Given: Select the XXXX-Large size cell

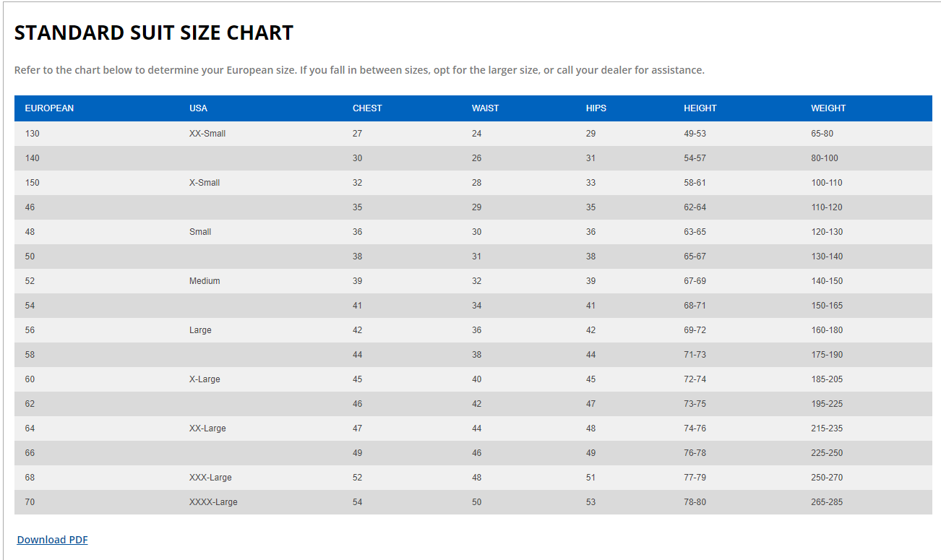Looking at the screenshot, I should click(x=213, y=502).
